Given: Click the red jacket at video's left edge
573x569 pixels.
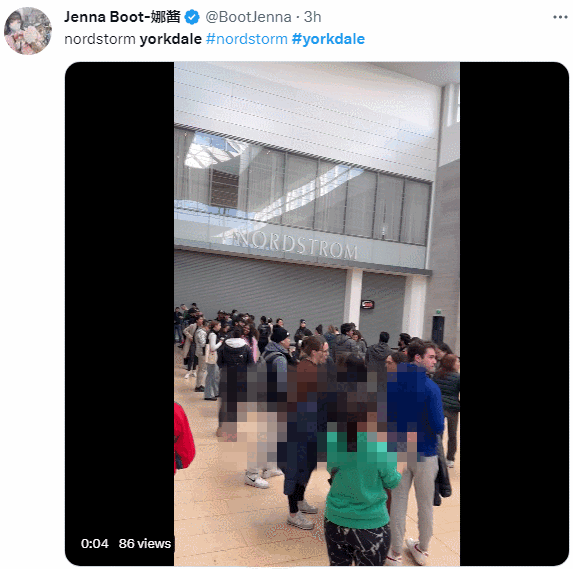Looking at the screenshot, I should (184, 436).
